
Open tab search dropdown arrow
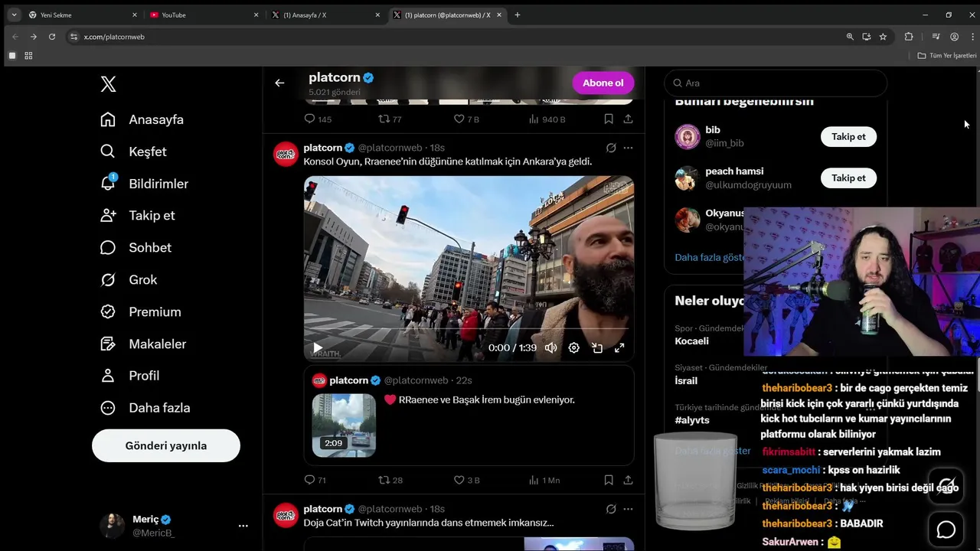[x=14, y=15]
